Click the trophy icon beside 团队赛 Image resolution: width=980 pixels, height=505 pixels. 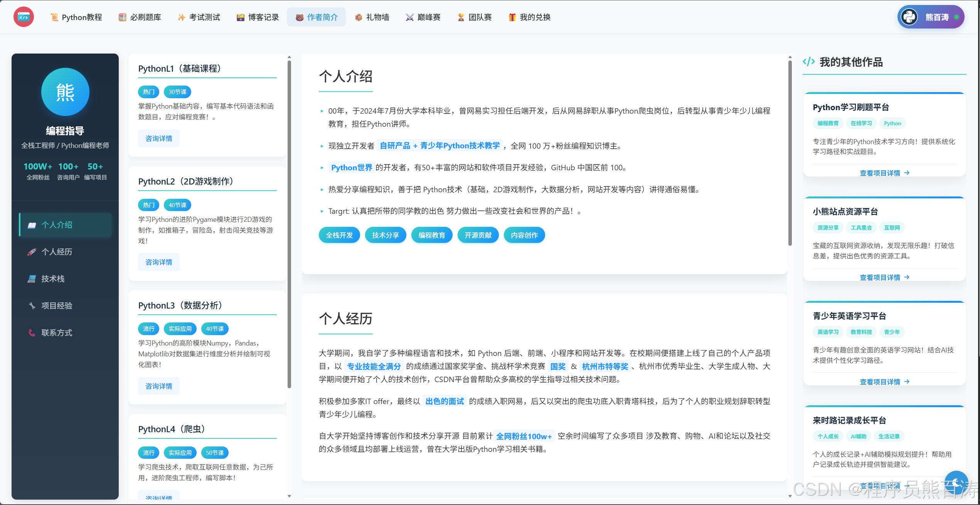461,17
